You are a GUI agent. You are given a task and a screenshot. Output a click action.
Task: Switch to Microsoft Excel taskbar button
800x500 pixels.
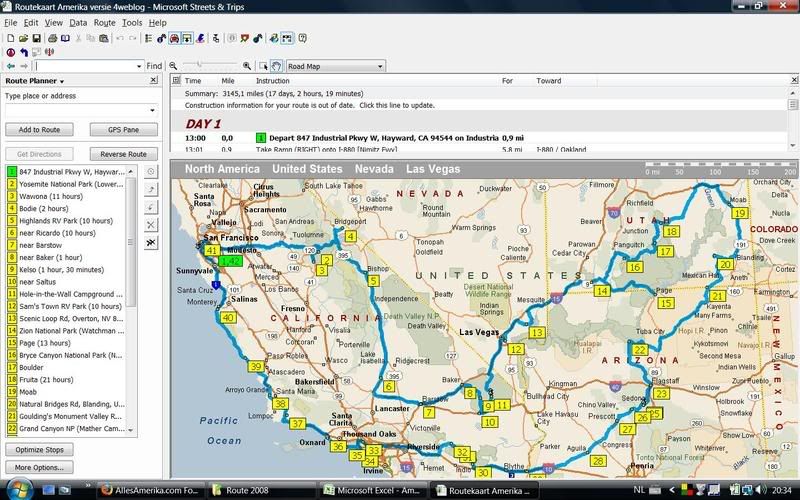372,490
